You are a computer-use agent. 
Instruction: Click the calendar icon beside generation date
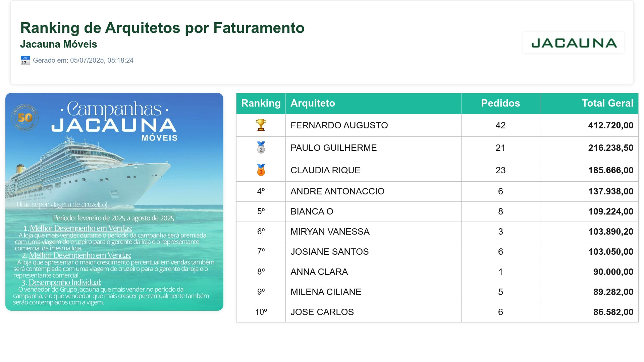(x=25, y=61)
